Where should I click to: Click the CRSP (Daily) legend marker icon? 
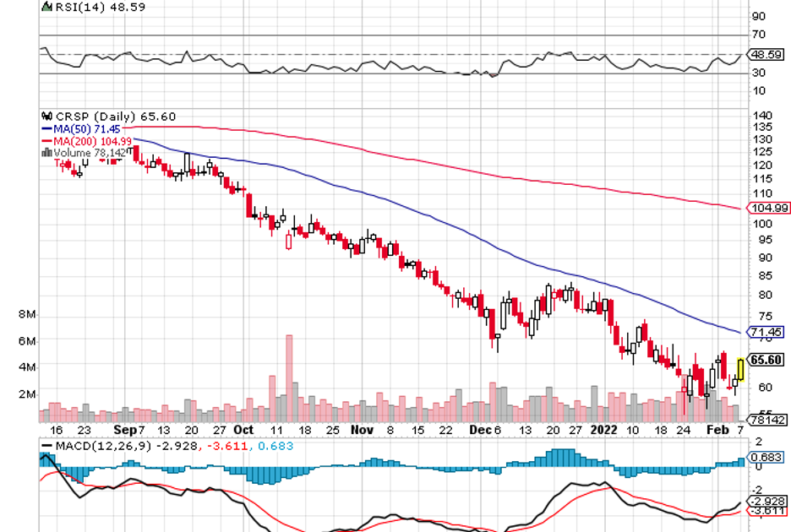click(46, 117)
